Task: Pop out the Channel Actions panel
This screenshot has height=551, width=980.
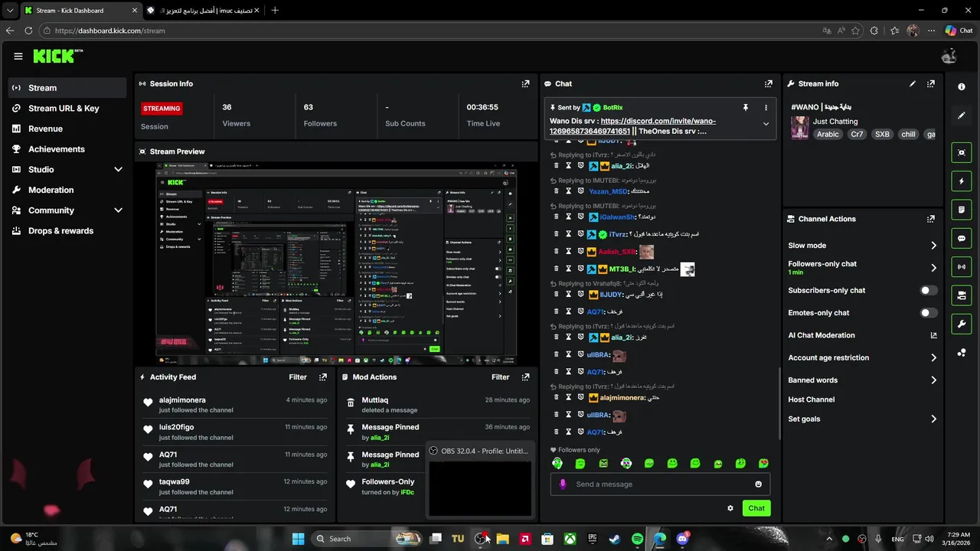Action: (931, 219)
